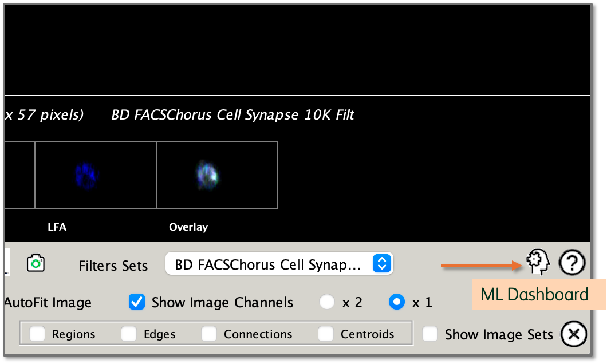
Task: Click the Overlay channel label
Action: click(x=188, y=227)
